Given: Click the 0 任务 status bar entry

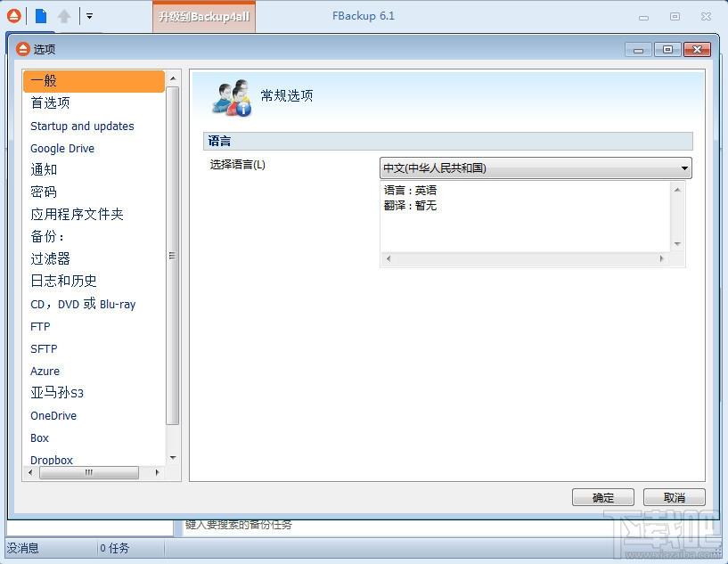Looking at the screenshot, I should (114, 548).
